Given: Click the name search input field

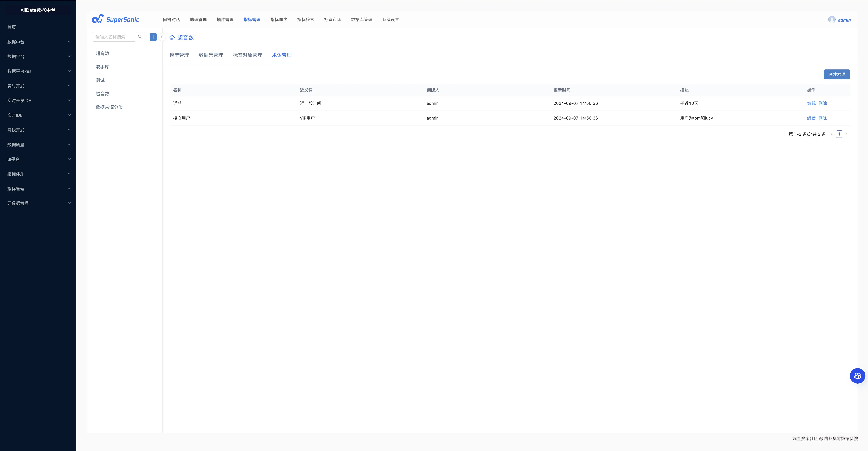Looking at the screenshot, I should coord(114,37).
